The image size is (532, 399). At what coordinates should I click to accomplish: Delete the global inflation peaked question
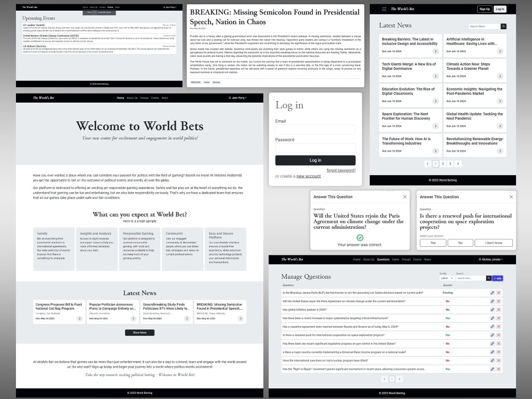[x=498, y=310]
